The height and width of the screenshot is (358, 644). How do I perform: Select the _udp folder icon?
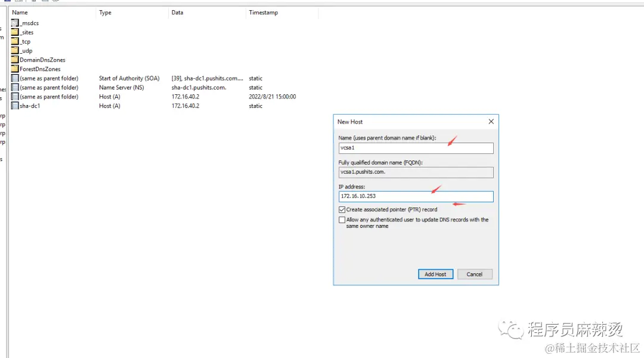(15, 51)
